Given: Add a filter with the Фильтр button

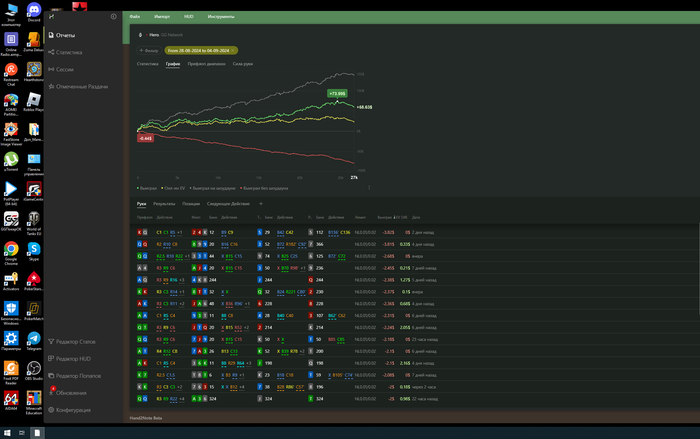Looking at the screenshot, I should click(149, 50).
